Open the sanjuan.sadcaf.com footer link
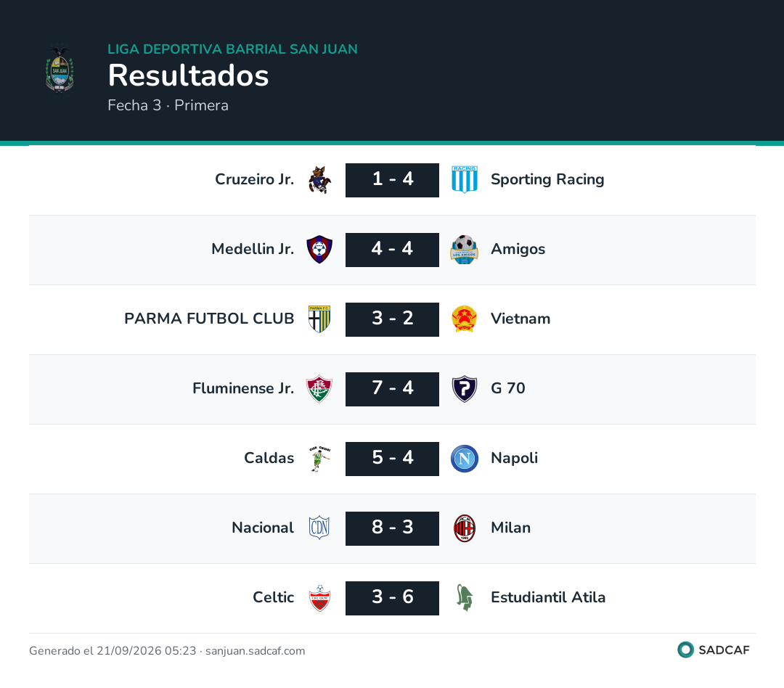The height and width of the screenshot is (688, 784). click(255, 651)
